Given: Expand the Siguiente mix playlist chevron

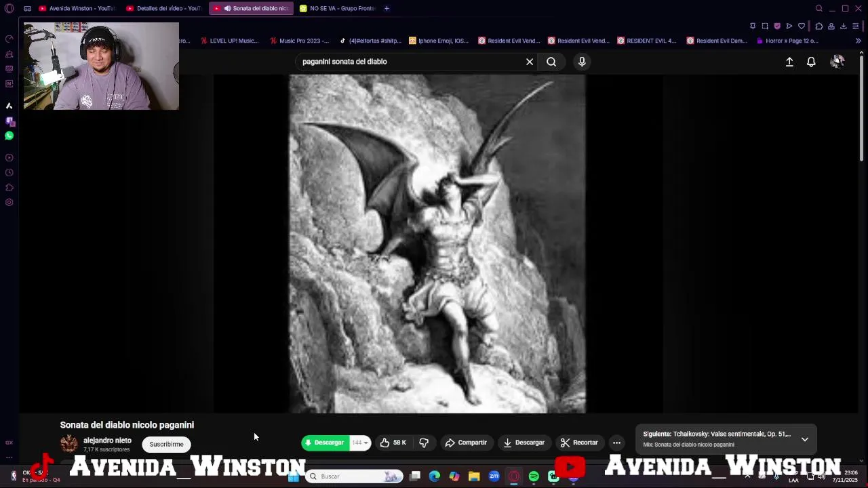Looking at the screenshot, I should point(805,439).
